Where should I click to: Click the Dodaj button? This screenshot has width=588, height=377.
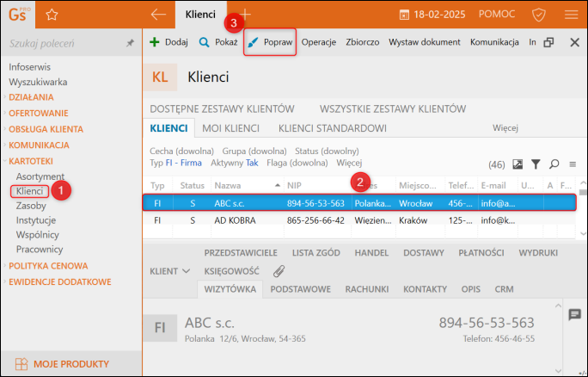coord(168,42)
